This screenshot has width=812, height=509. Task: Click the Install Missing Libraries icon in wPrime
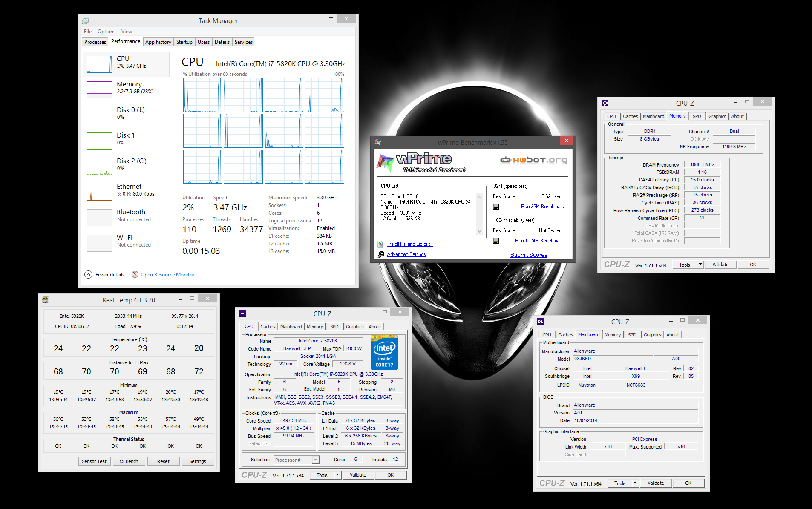pyautogui.click(x=380, y=244)
